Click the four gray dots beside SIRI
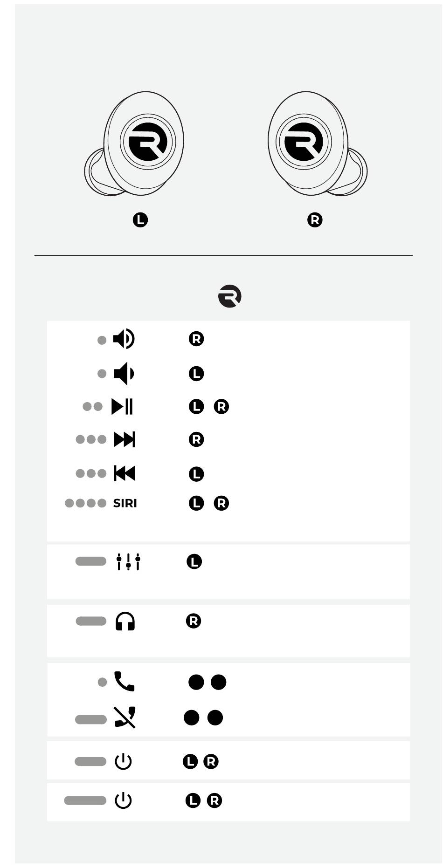 [x=85, y=503]
